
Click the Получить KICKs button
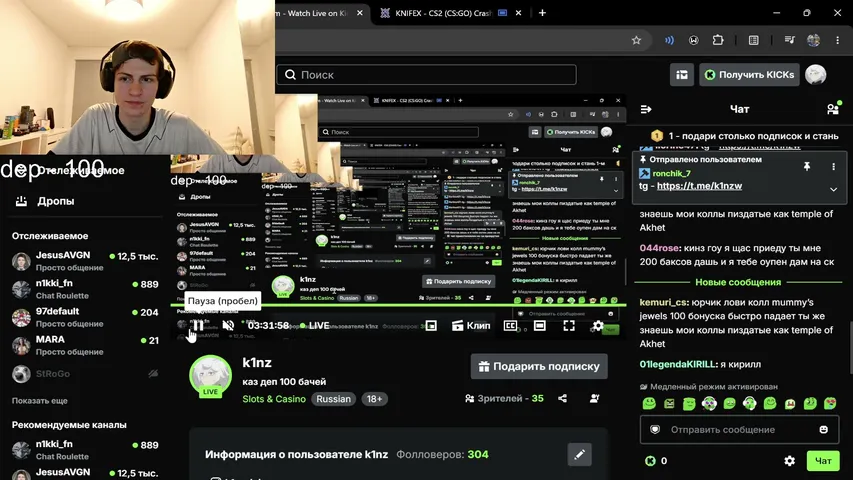(749, 75)
